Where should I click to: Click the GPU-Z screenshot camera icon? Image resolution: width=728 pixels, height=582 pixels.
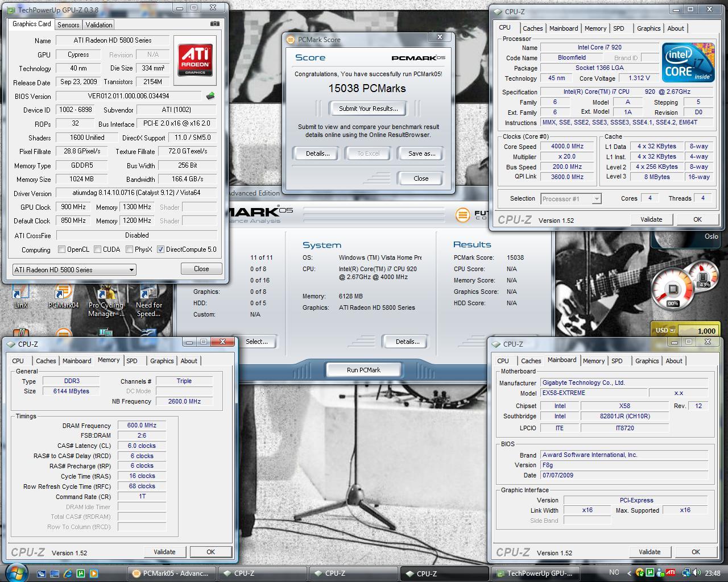click(214, 24)
